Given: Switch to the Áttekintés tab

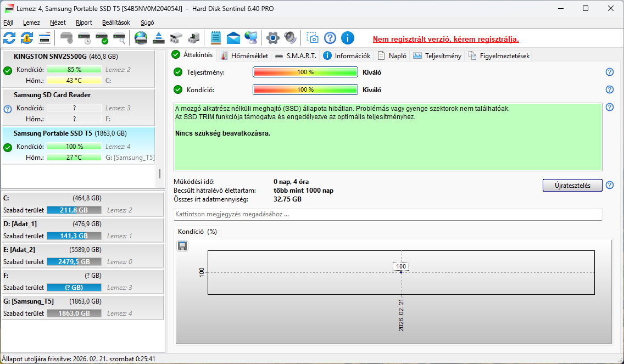Looking at the screenshot, I should click(x=193, y=55).
